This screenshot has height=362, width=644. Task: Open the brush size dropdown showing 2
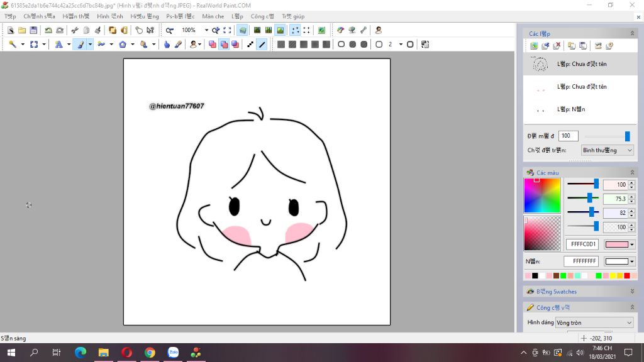[401, 45]
